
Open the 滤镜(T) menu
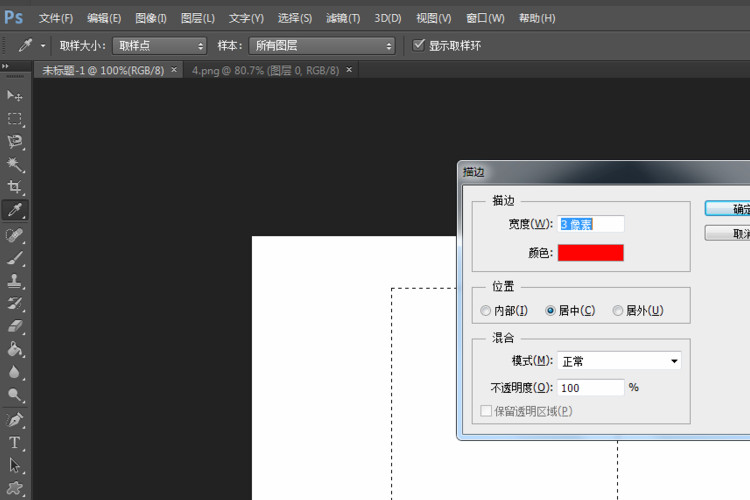343,18
